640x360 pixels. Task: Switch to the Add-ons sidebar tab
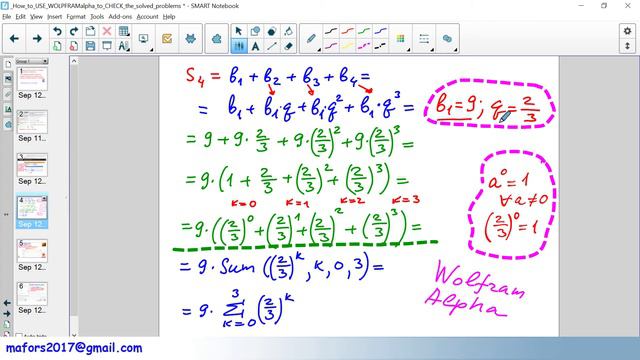[x=8, y=124]
